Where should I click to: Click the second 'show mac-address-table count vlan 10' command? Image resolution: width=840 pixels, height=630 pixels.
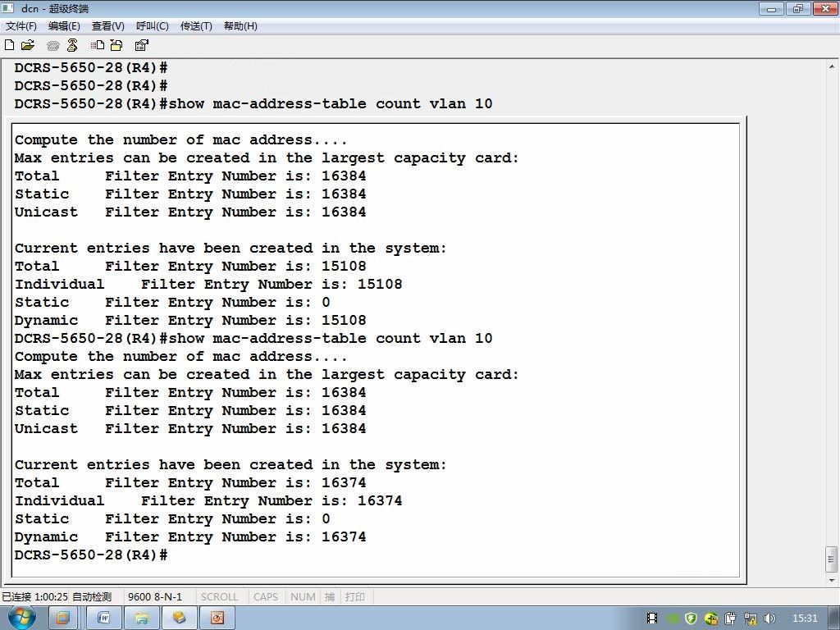point(331,339)
